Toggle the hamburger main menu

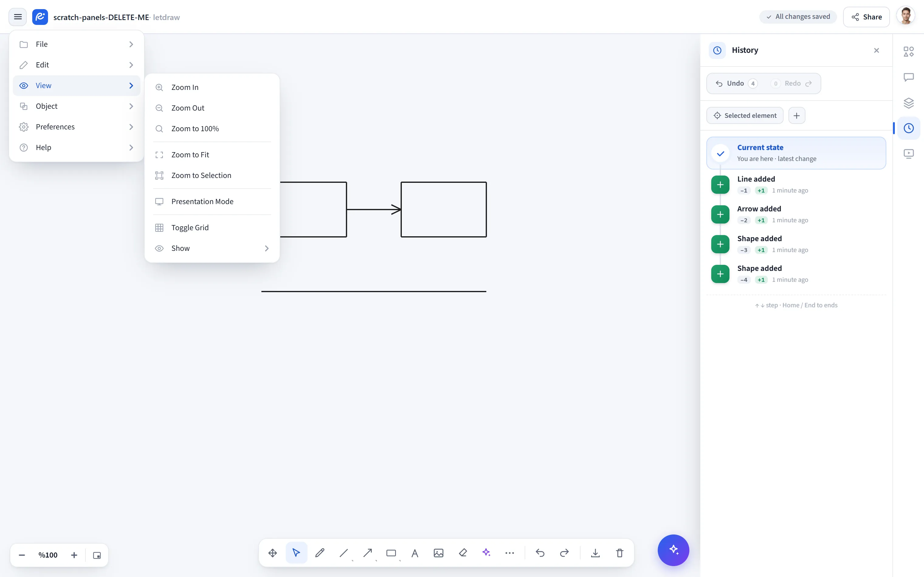18,17
